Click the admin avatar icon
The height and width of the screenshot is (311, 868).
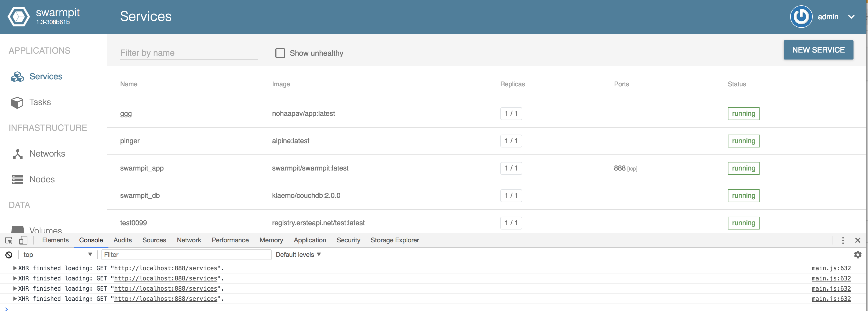[x=801, y=17]
